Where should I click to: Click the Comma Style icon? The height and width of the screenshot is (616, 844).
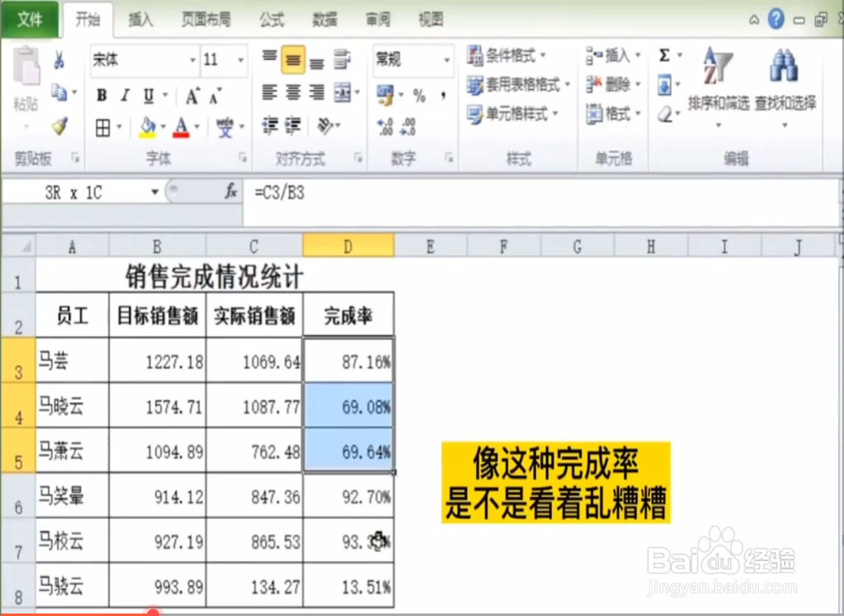pyautogui.click(x=444, y=96)
